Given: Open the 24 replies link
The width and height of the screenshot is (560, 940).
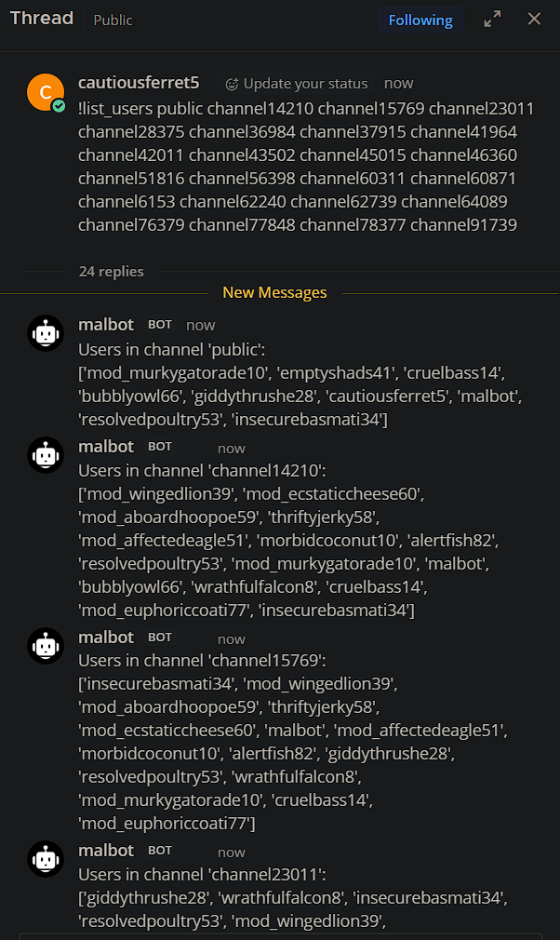Looking at the screenshot, I should click(111, 271).
